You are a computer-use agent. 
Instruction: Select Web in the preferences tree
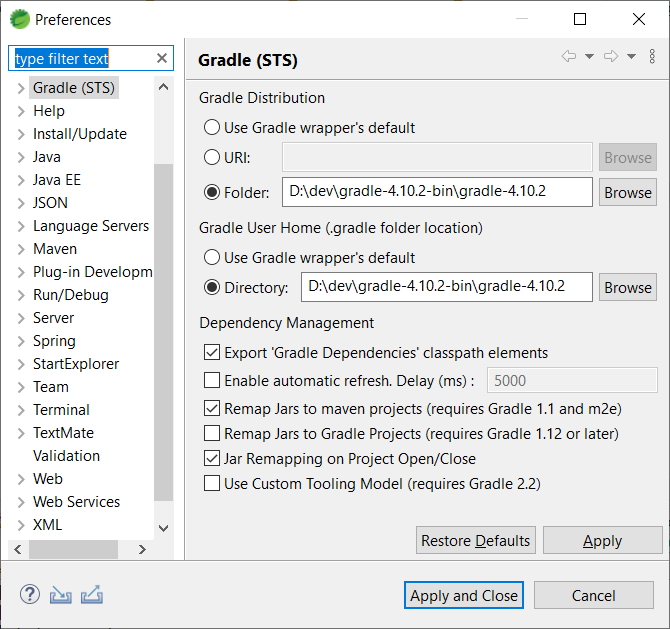click(x=48, y=479)
